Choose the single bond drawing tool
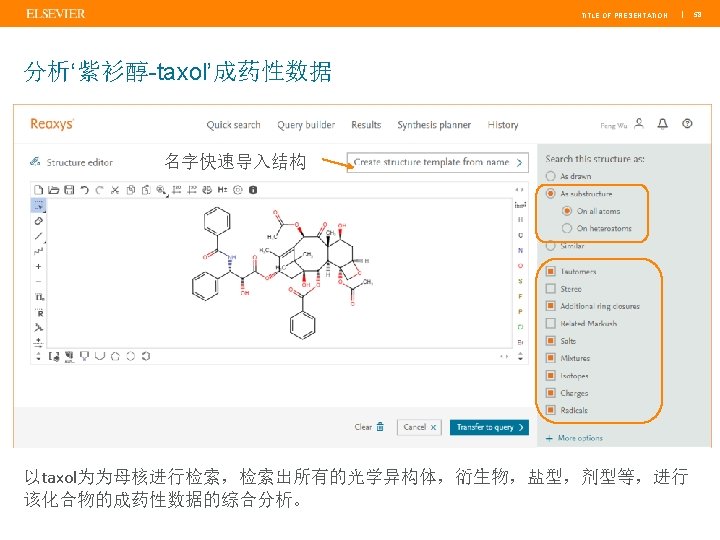Image resolution: width=720 pixels, height=540 pixels. [x=39, y=236]
